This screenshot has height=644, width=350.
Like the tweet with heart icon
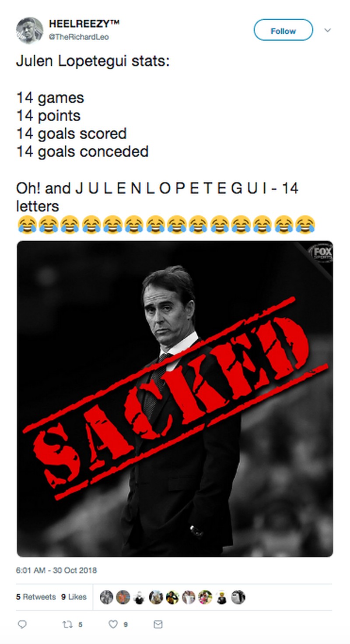[113, 625]
